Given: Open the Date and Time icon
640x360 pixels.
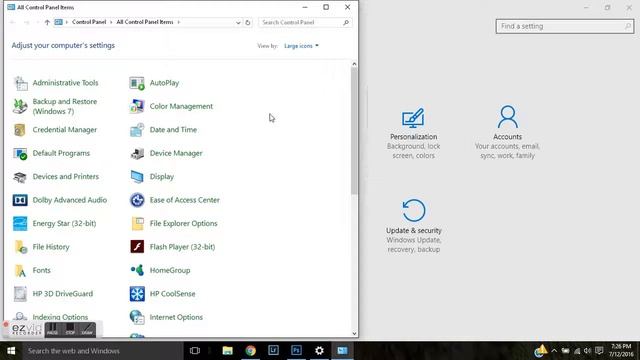Looking at the screenshot, I should (x=137, y=130).
